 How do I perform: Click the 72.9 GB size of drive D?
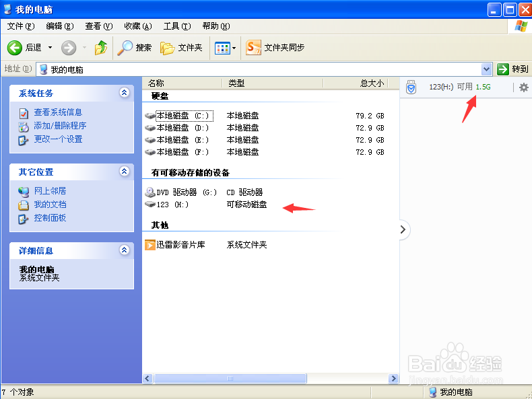370,128
